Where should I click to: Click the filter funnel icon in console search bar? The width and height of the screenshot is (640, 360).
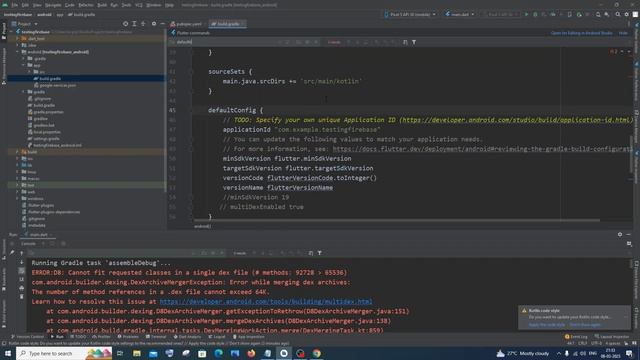(x=320, y=253)
